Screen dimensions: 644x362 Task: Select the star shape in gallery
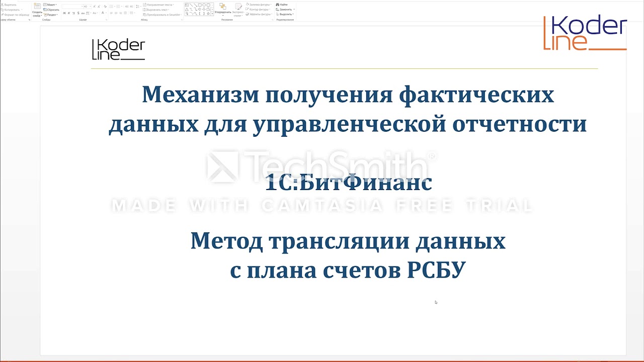[208, 14]
